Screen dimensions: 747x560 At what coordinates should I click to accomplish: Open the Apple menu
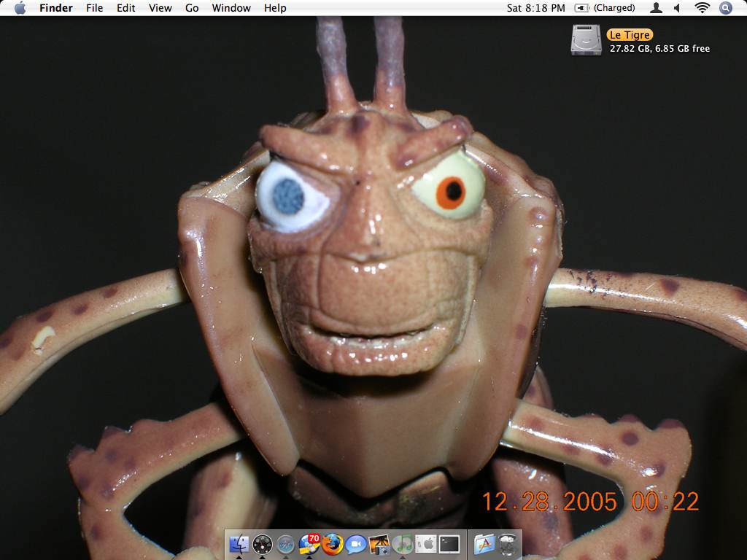click(x=20, y=7)
